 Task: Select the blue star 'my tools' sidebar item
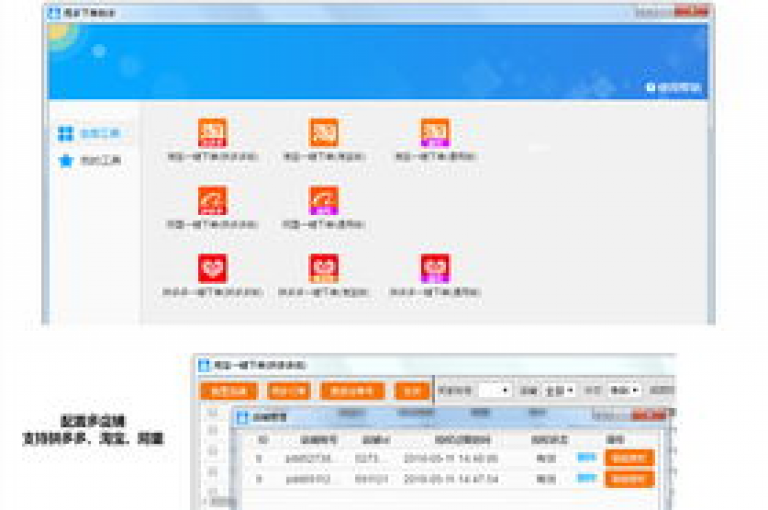point(90,160)
